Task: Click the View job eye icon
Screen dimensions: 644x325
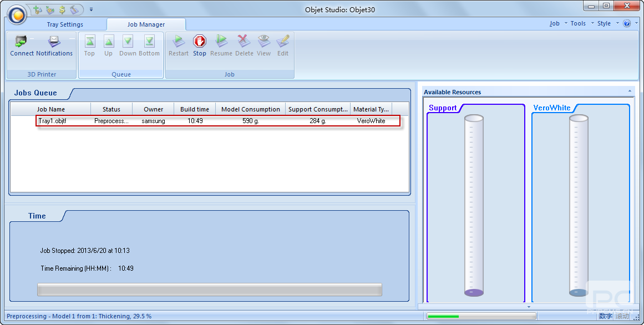Action: click(x=263, y=42)
